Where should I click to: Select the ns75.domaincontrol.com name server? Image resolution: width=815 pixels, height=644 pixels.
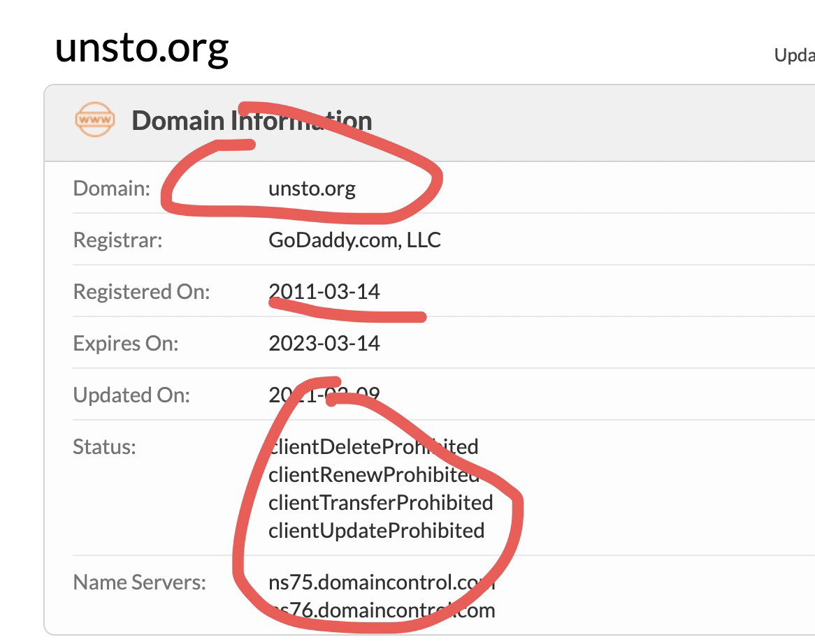(x=382, y=582)
